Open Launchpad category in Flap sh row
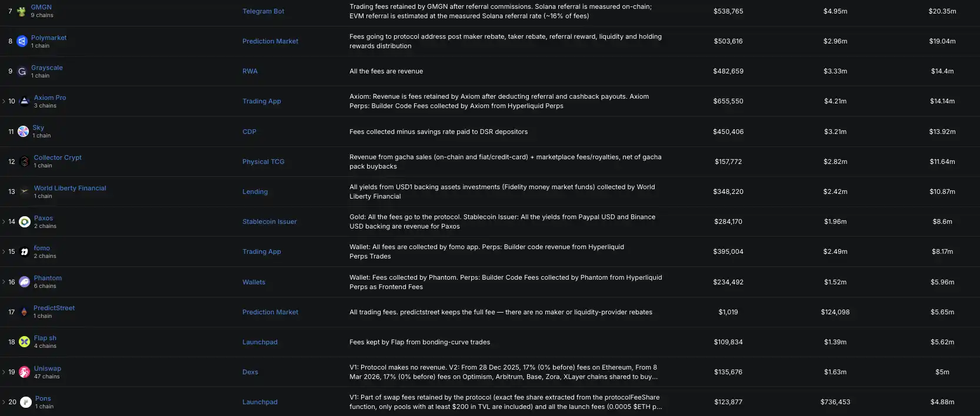Image resolution: width=980 pixels, height=416 pixels. tap(260, 342)
